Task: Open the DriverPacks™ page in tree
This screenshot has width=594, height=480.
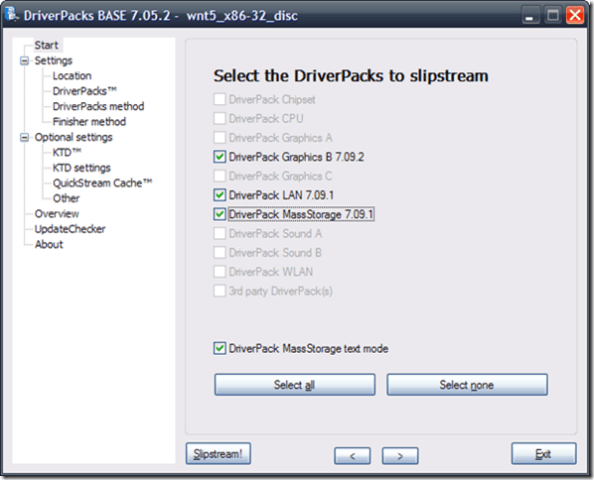Action: point(84,91)
